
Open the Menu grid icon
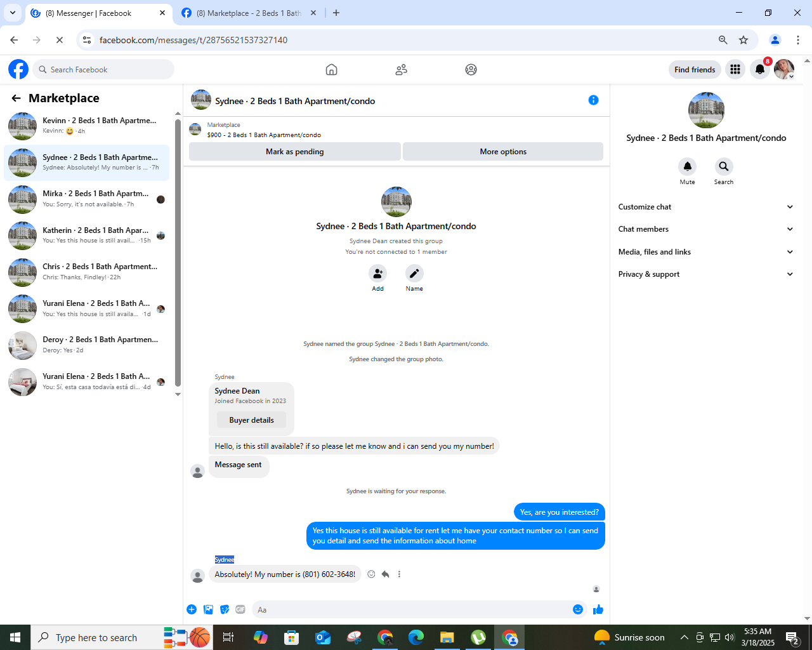click(x=735, y=69)
